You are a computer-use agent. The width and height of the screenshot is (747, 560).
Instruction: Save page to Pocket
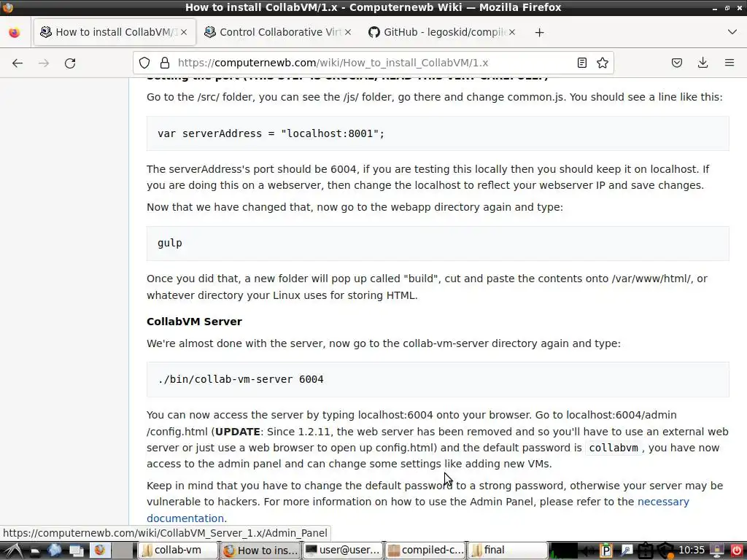click(x=676, y=63)
